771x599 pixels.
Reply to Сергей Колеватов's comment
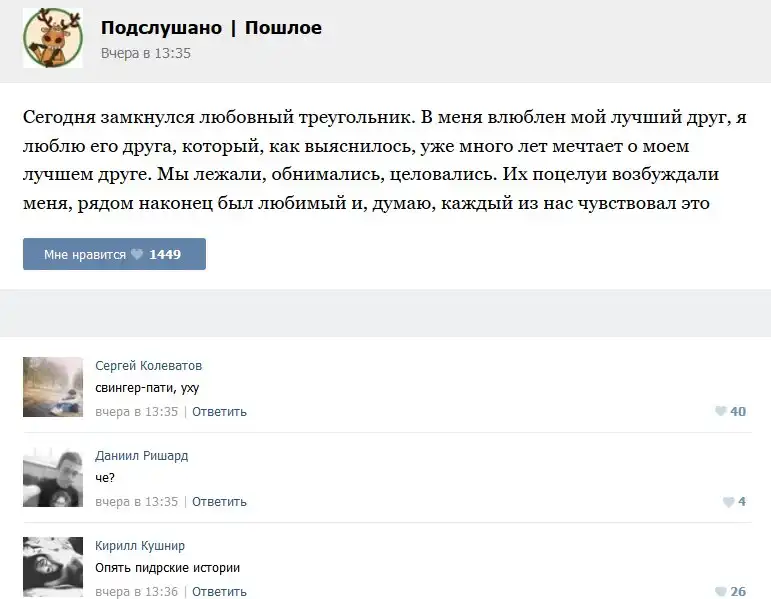[219, 412]
